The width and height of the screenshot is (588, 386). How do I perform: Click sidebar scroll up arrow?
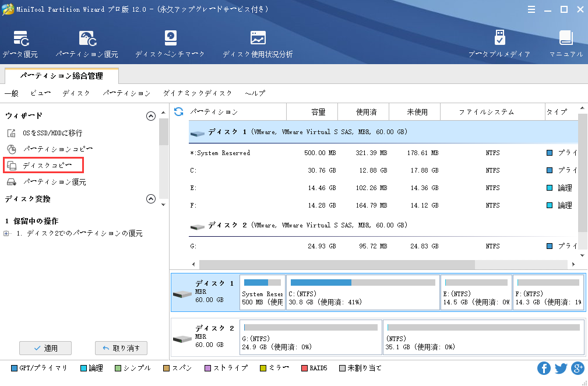coord(164,113)
